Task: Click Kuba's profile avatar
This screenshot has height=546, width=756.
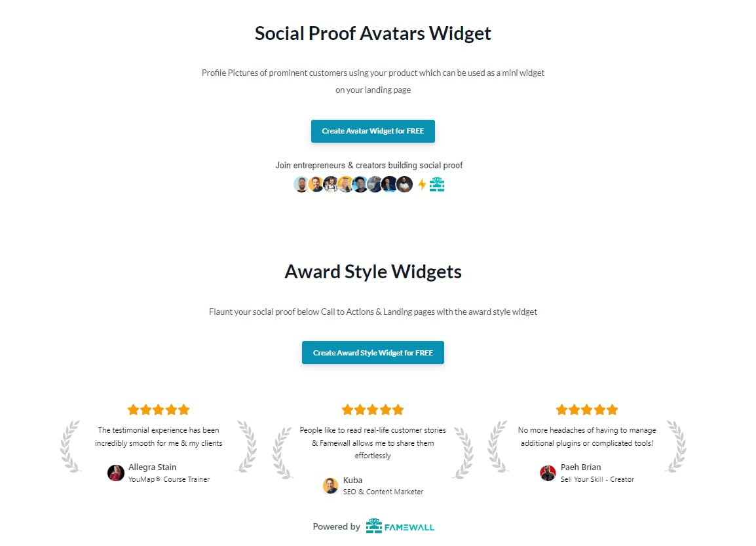Action: tap(331, 485)
